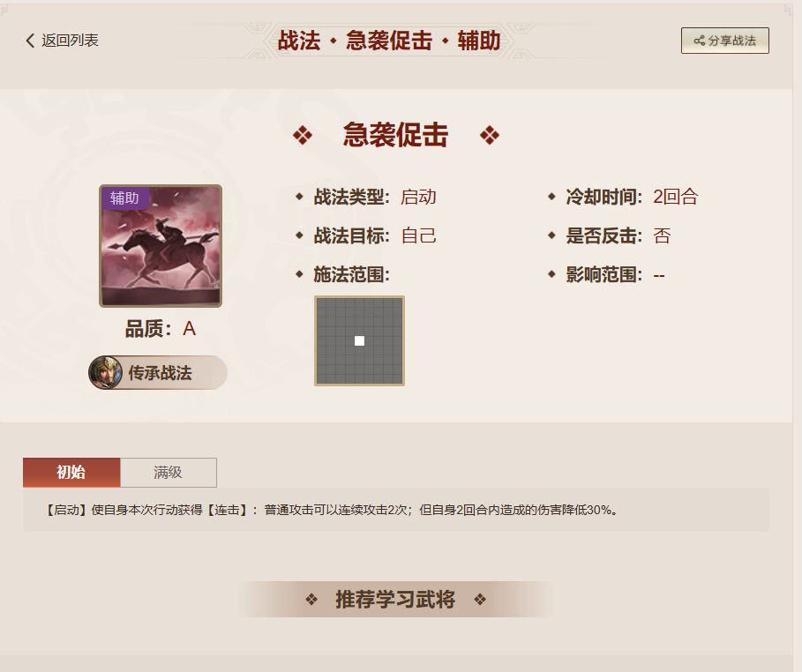Go back via 返回列表 link
The height and width of the screenshot is (672, 802).
[x=62, y=41]
